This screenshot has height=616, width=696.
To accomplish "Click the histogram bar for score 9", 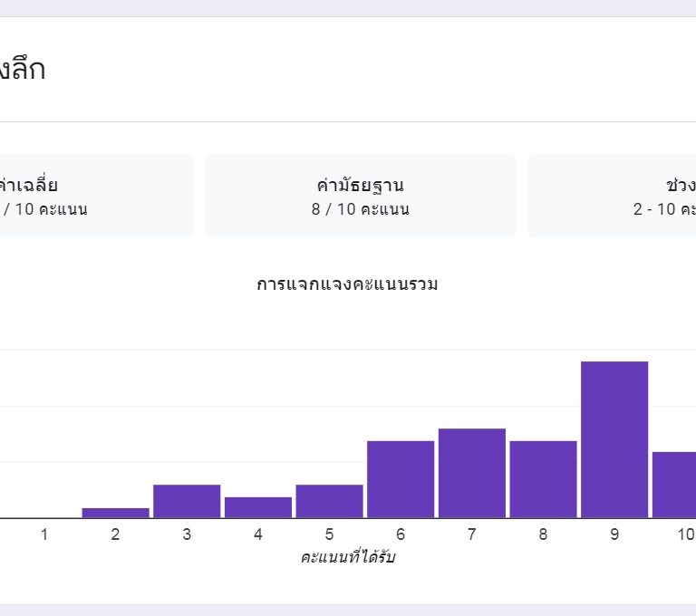I will 614,439.
